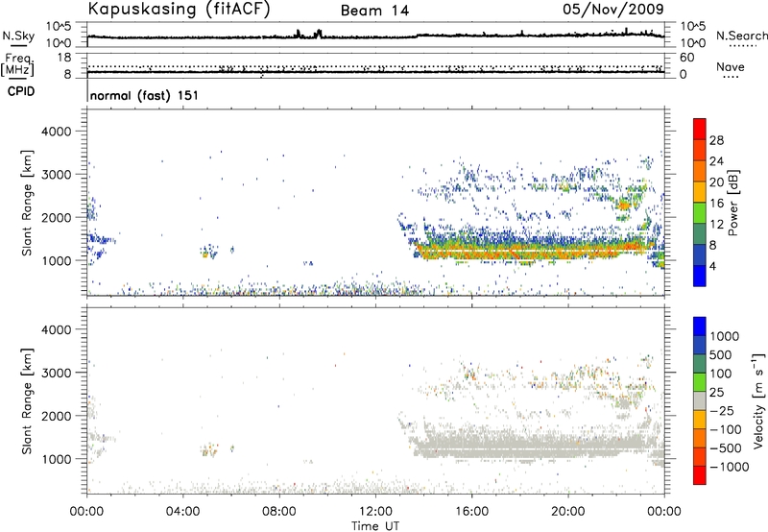The image size is (768, 532).
Task: Select the Velocity [m s⁻¹] colorbar title
Action: click(758, 400)
